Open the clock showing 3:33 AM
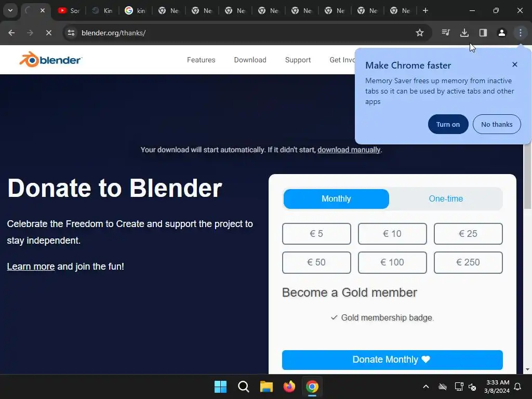The height and width of the screenshot is (399, 532). coord(497,387)
